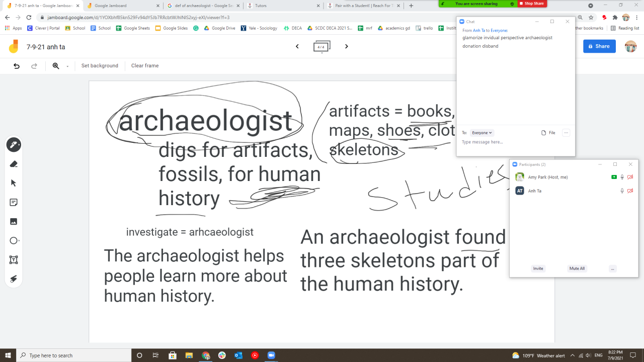Viewport: 644px width, 362px height.
Task: Select the Pen tool in Jamboard's toolbar
Action: pos(14,145)
